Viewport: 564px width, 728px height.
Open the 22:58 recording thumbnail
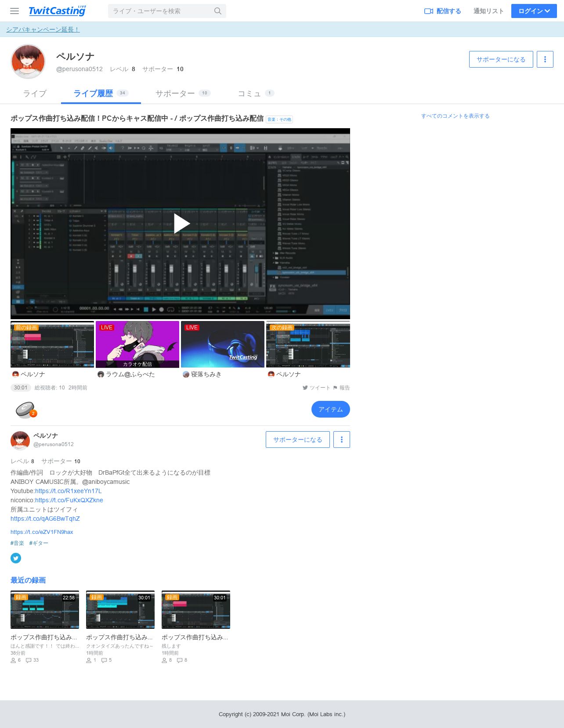45,610
